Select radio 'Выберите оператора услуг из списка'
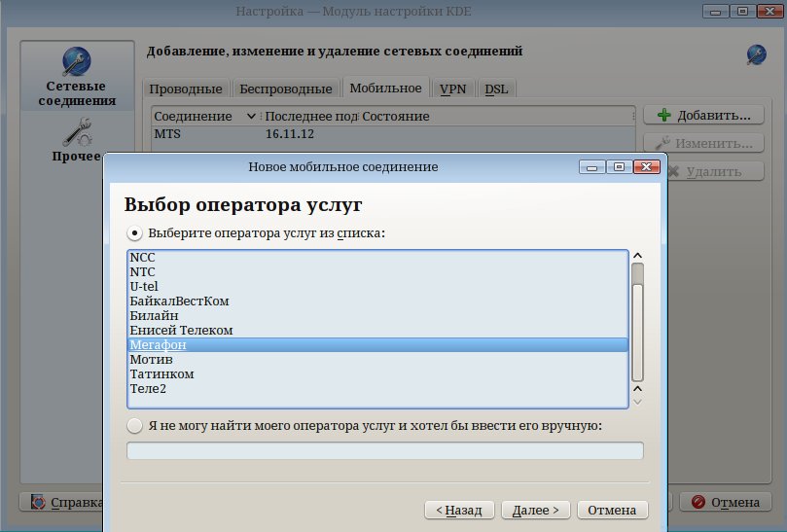This screenshot has width=787, height=532. tap(134, 232)
